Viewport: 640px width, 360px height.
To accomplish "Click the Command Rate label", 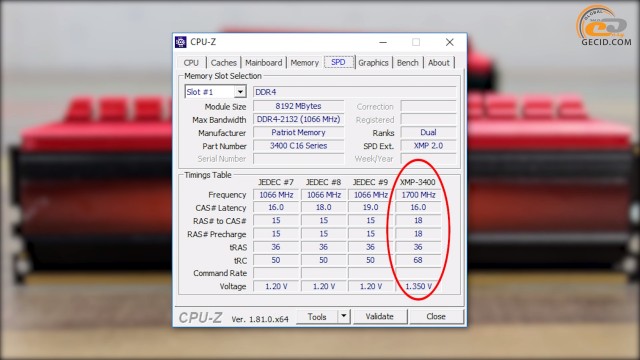I will 220,273.
